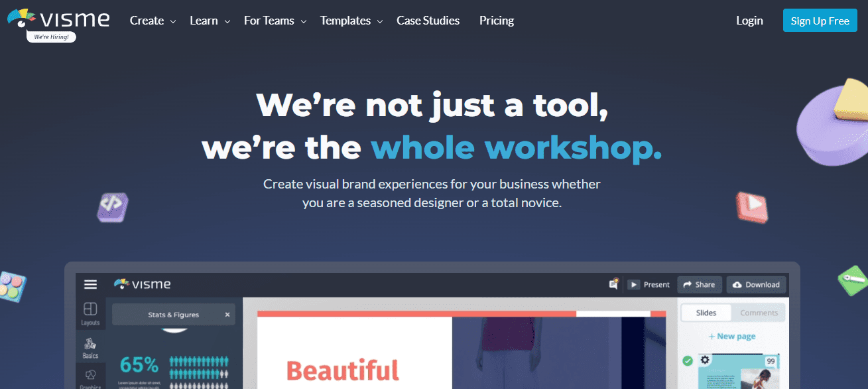Open the We're Hiring badge
The height and width of the screenshot is (389, 868).
click(51, 37)
